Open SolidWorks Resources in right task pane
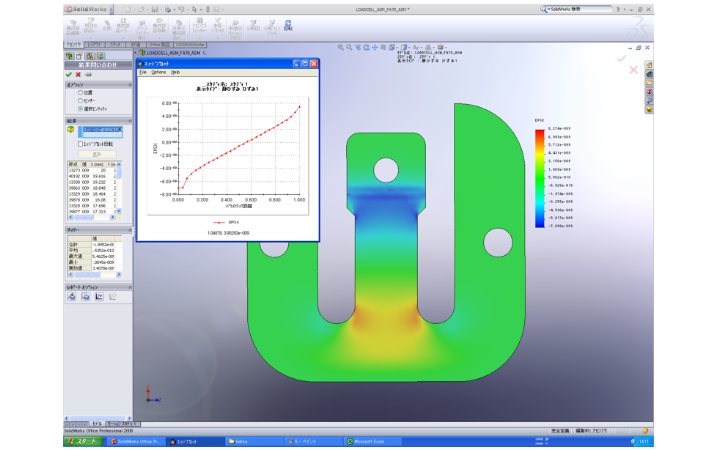Screen dimensions: 720x450 tap(649, 65)
